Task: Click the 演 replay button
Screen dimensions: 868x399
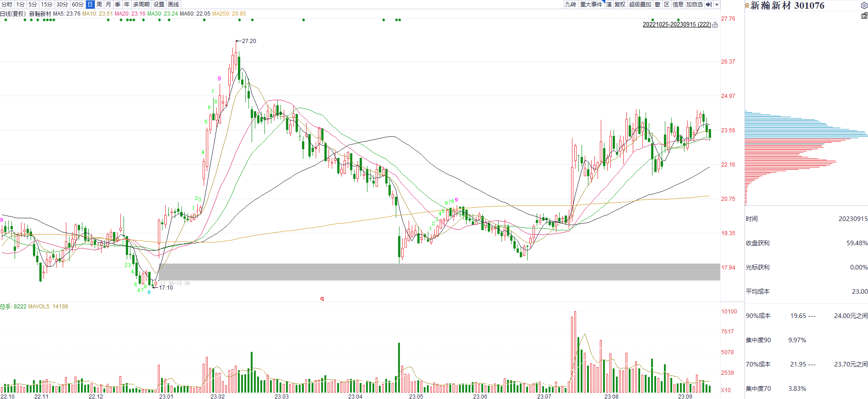Action: pyautogui.click(x=609, y=4)
